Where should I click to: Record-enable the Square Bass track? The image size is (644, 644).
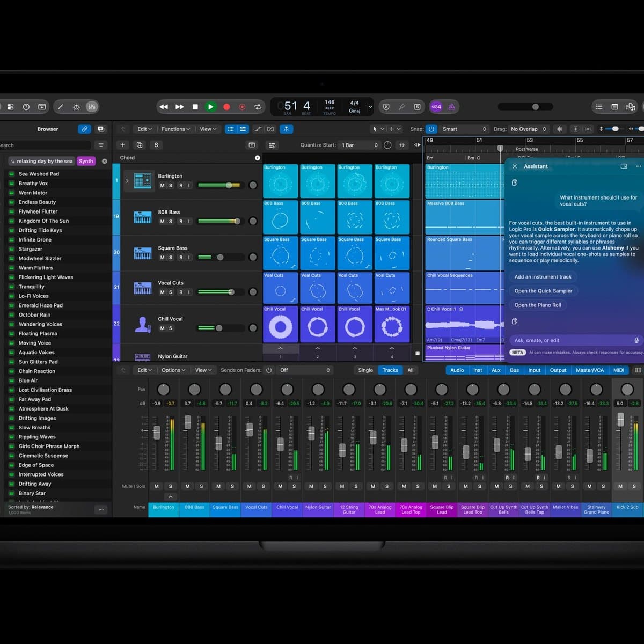[x=181, y=257]
